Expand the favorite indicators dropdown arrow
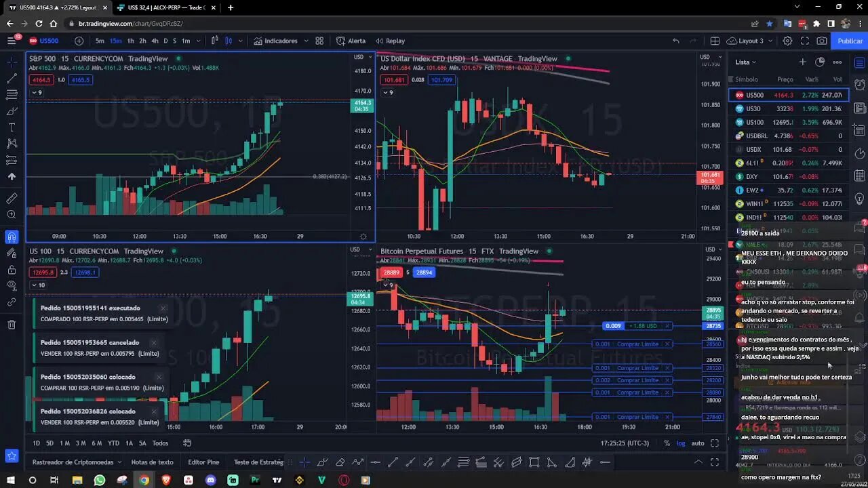Image resolution: width=868 pixels, height=488 pixels. coord(307,41)
